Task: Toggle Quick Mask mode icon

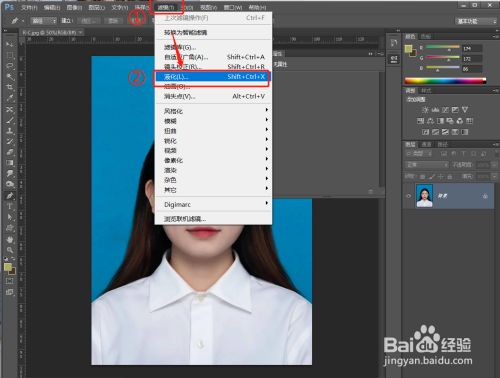Action: tap(10, 281)
